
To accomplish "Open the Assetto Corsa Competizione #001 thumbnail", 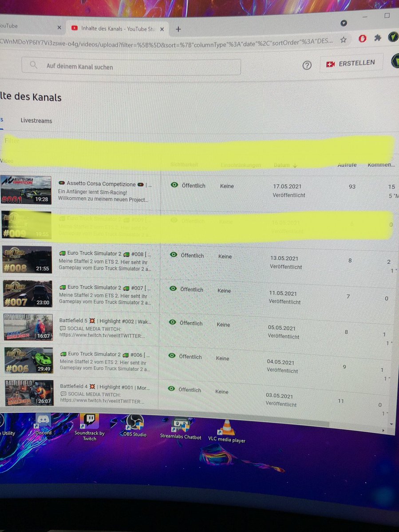I will (x=26, y=189).
